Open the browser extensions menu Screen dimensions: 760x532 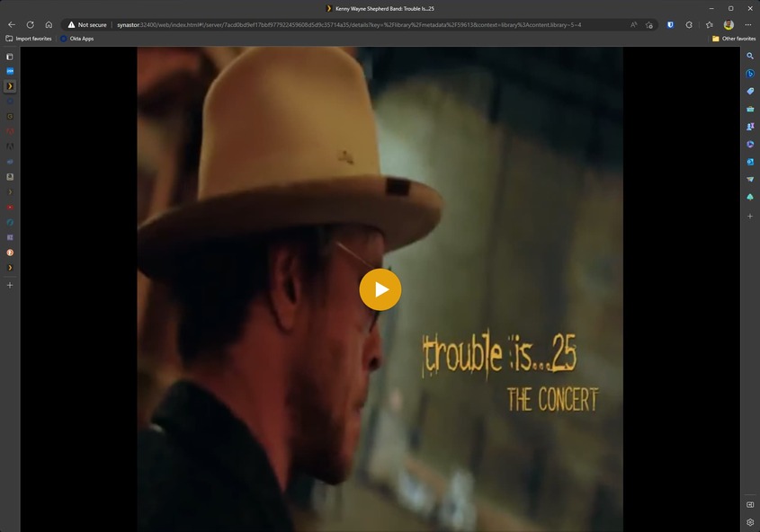tap(689, 24)
